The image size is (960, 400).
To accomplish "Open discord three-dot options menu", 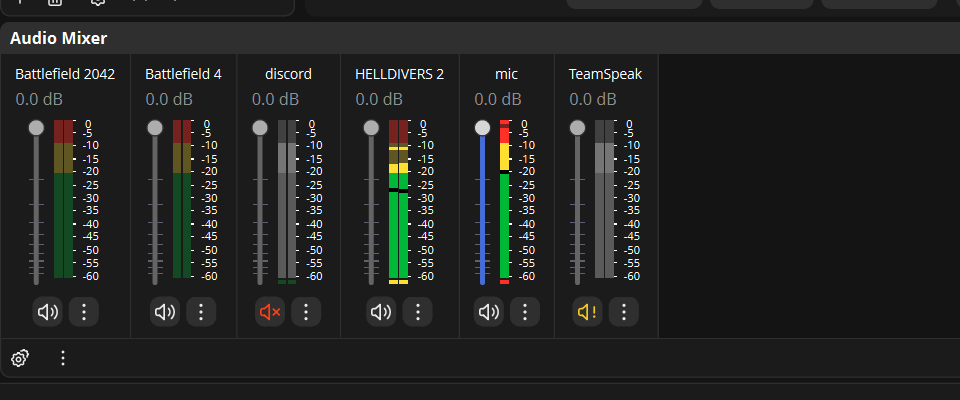I will tap(306, 312).
